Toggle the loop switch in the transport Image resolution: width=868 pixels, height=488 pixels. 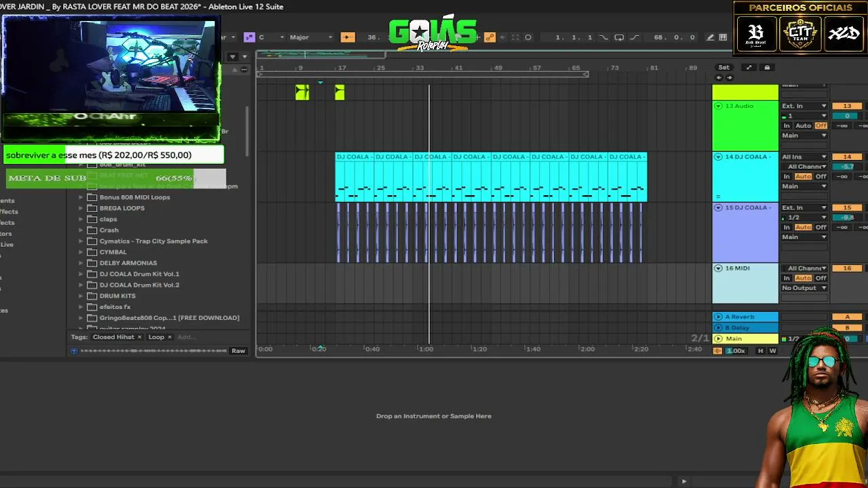618,37
